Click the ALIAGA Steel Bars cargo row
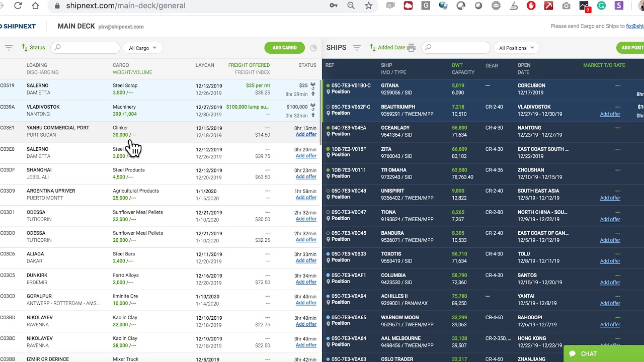The height and width of the screenshot is (362, 644). [x=159, y=257]
